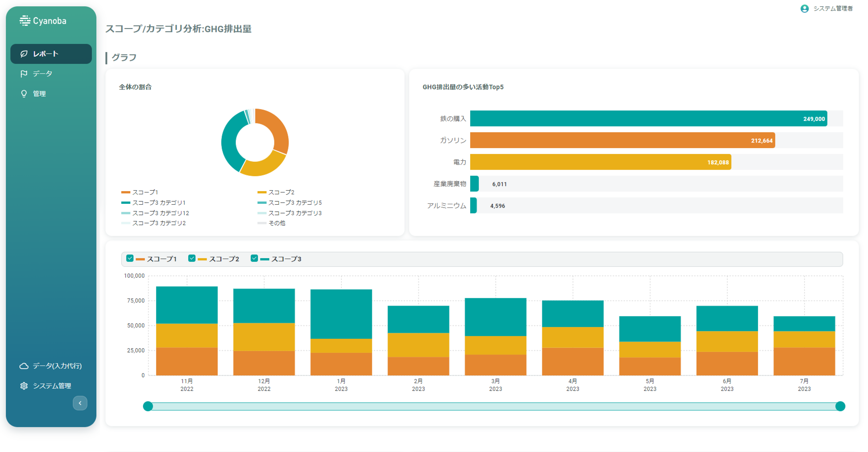The image size is (868, 452).
Task: Open the データ menu item
Action: pyautogui.click(x=43, y=74)
